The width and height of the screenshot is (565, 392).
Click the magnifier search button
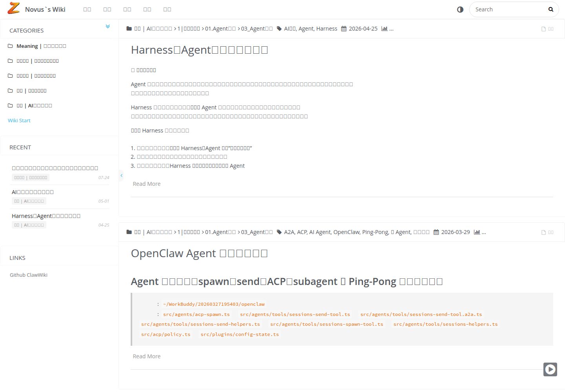551,9
